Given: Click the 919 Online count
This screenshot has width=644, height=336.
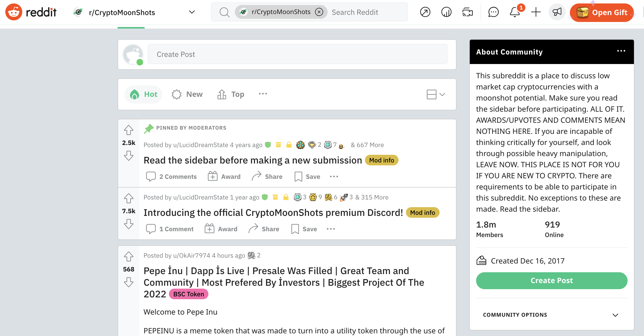Looking at the screenshot, I should coord(554,229).
